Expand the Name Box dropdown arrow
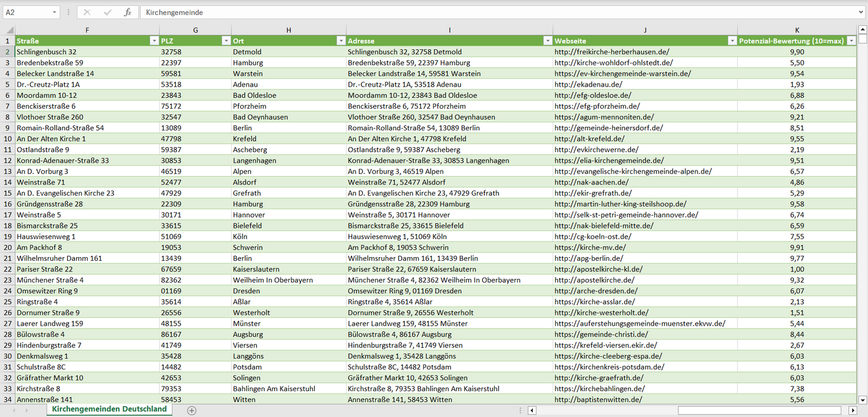The image size is (868, 417). click(55, 12)
